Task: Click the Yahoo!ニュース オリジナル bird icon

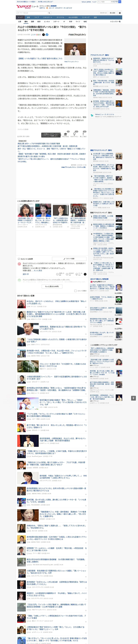Action: 92,115
